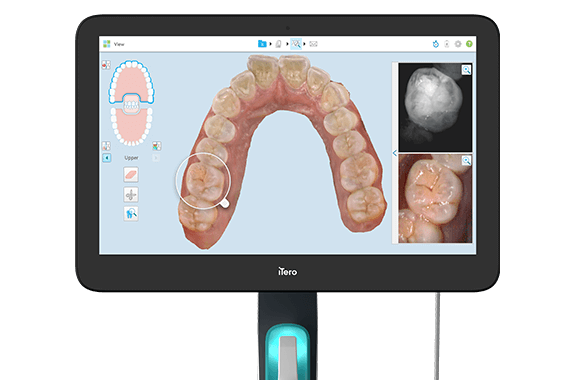The height and width of the screenshot is (380, 570).
Task: Click the green help question icon
Action: click(x=469, y=44)
